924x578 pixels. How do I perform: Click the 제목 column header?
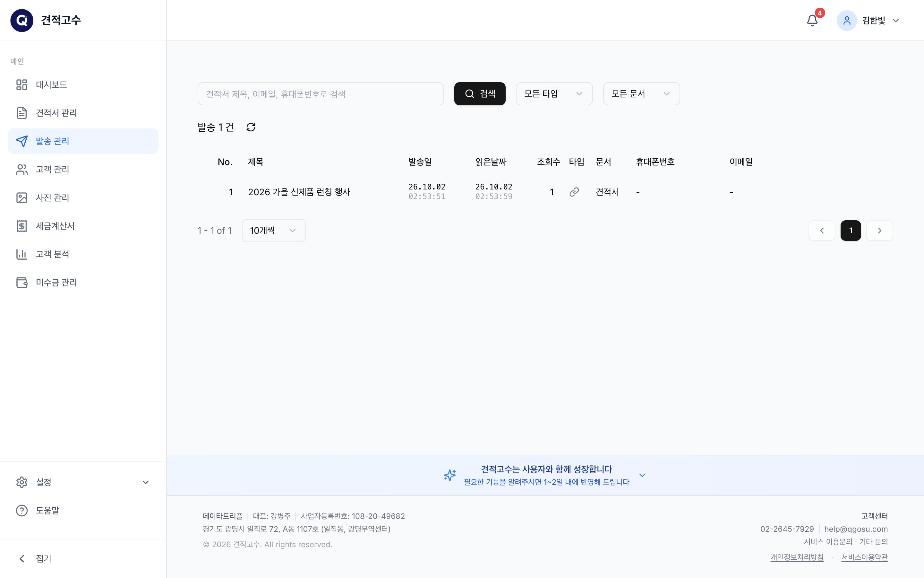255,162
